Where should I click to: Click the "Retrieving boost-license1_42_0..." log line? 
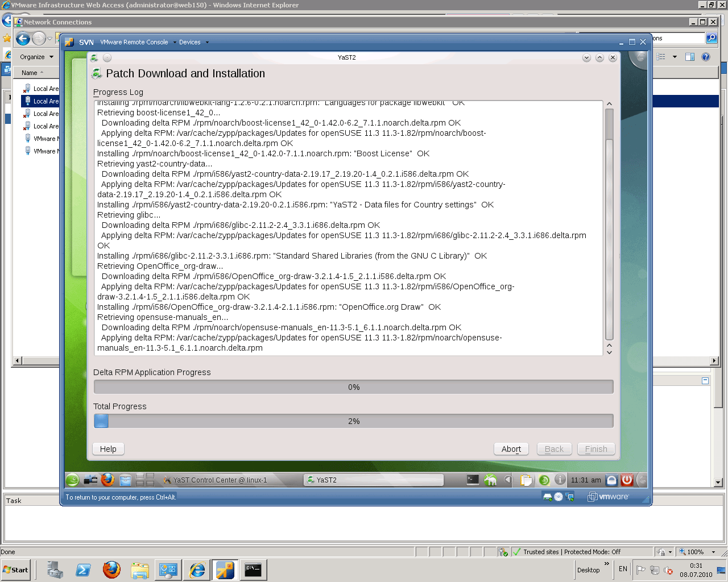[x=159, y=113]
